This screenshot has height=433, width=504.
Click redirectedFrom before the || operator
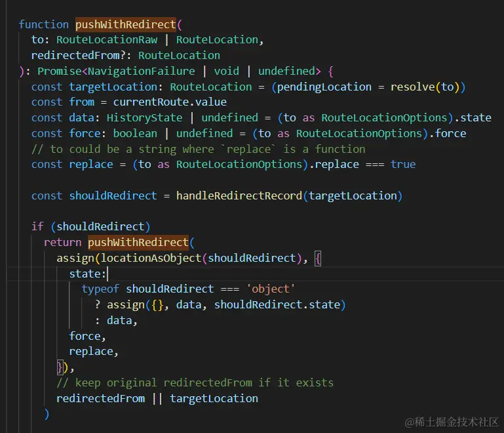pos(101,398)
